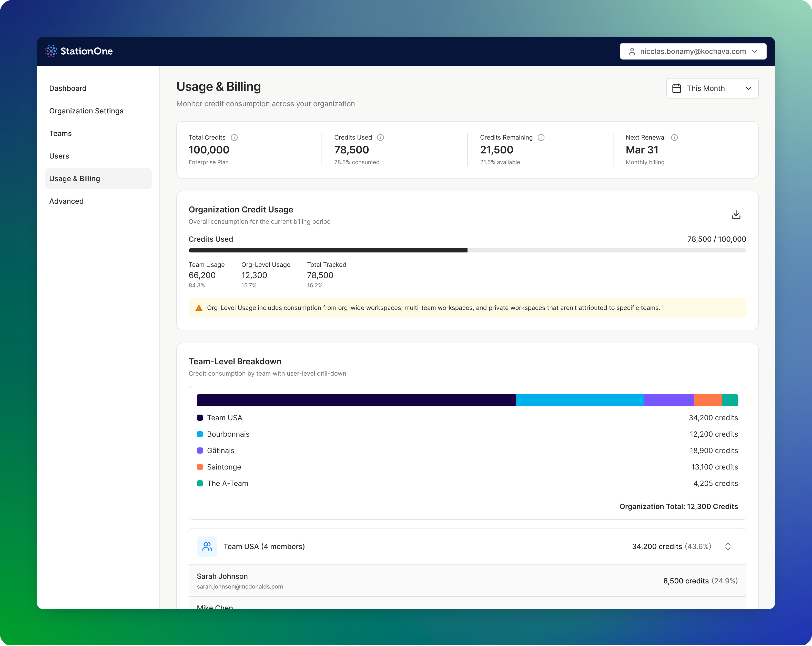Open Organization Settings page

pyautogui.click(x=86, y=111)
